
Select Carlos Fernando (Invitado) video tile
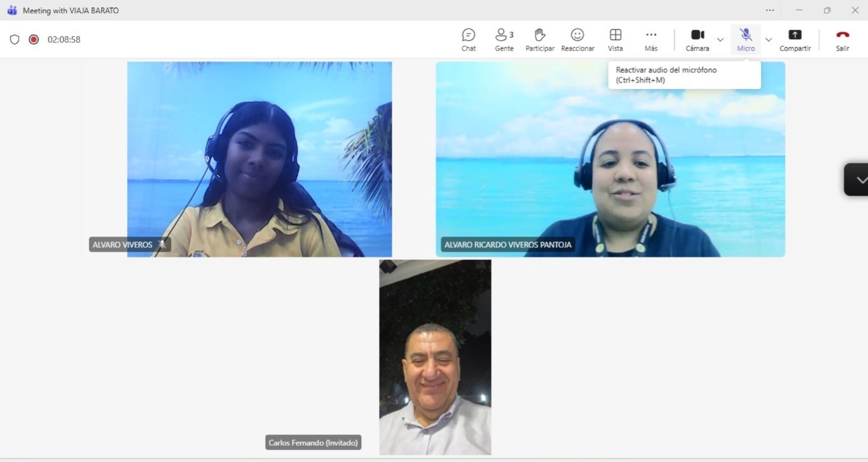(435, 357)
